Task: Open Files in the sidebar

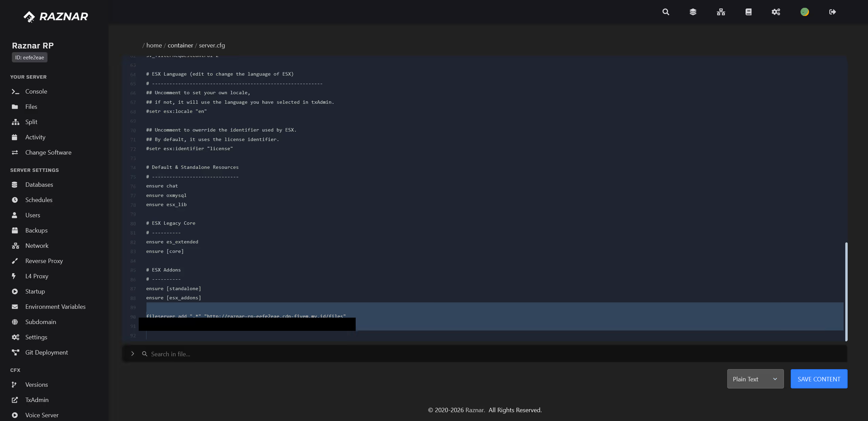Action: pos(31,106)
